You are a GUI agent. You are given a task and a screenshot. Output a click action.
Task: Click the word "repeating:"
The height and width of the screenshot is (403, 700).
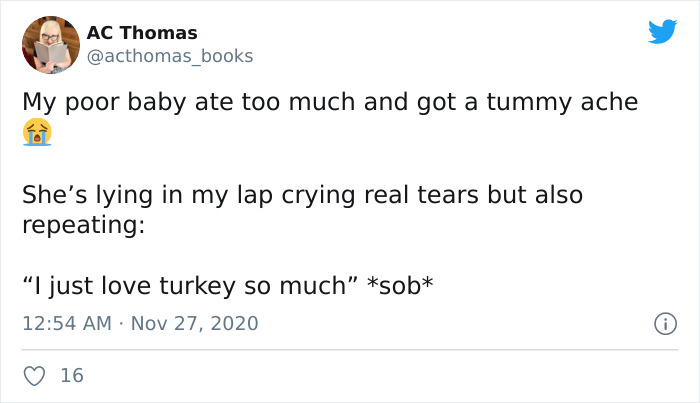coord(83,224)
